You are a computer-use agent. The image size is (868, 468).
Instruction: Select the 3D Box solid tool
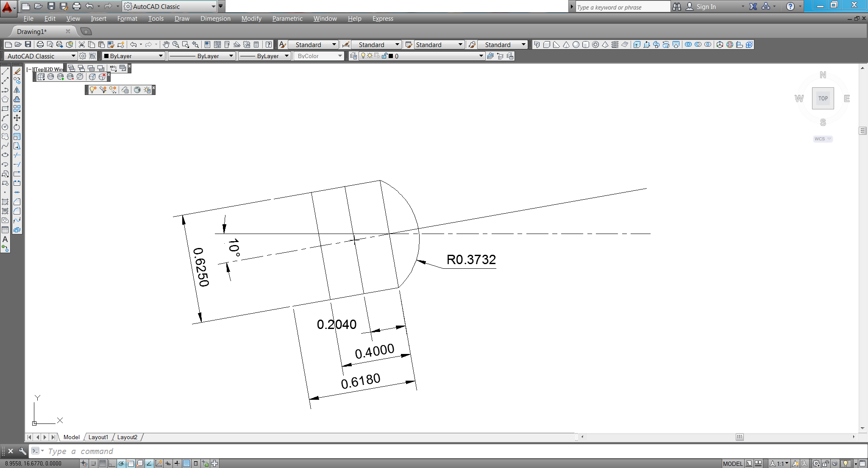pyautogui.click(x=547, y=45)
